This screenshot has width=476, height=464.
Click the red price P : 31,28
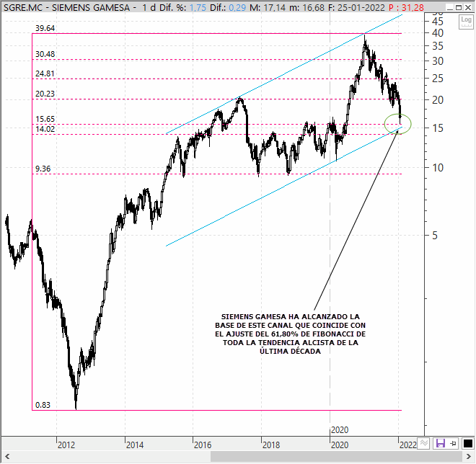pos(406,7)
